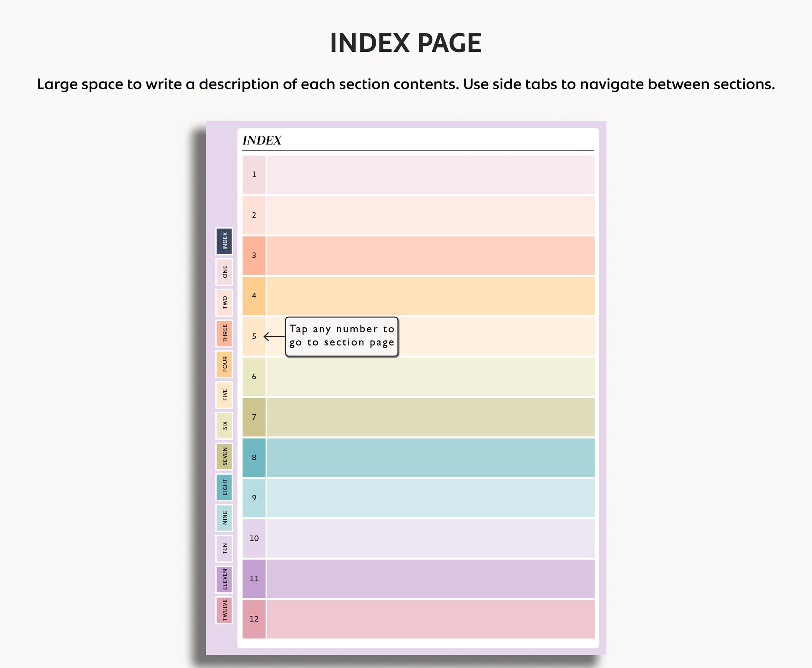
Task: Jump to the EIGHT side tab
Action: click(x=224, y=487)
